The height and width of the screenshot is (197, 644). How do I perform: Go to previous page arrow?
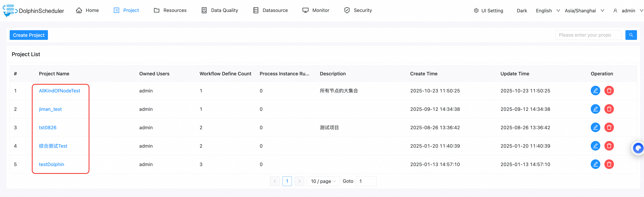point(275,181)
